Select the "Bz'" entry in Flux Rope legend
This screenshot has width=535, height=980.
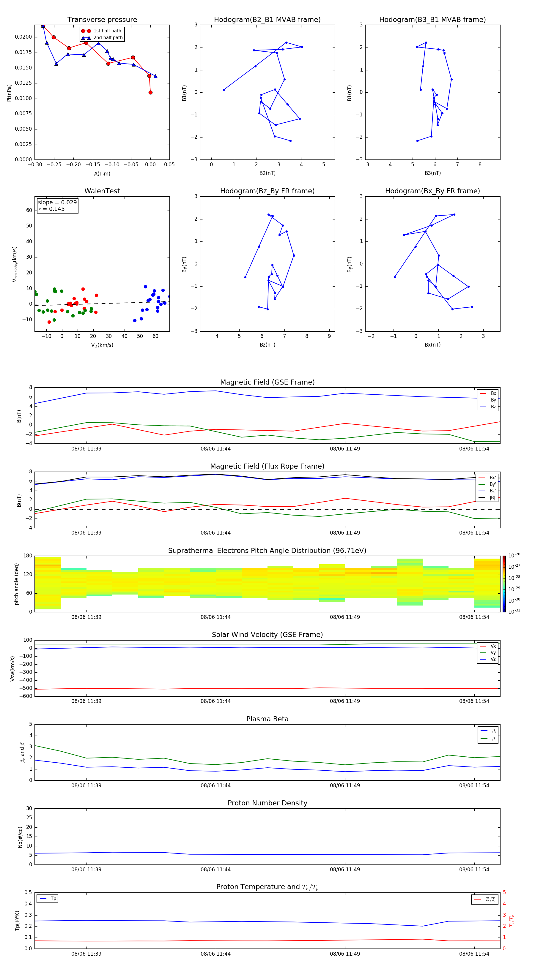[487, 491]
